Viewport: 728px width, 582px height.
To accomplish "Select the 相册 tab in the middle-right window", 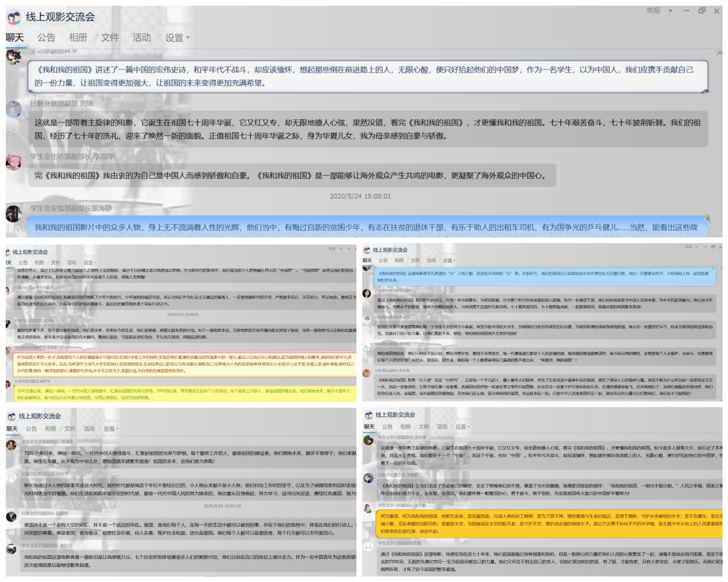I will point(399,261).
